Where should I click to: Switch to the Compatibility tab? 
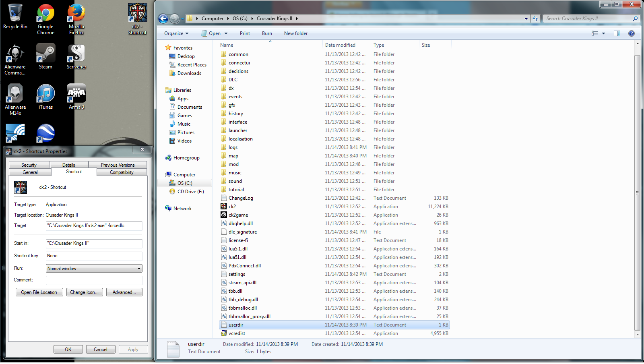tap(122, 172)
